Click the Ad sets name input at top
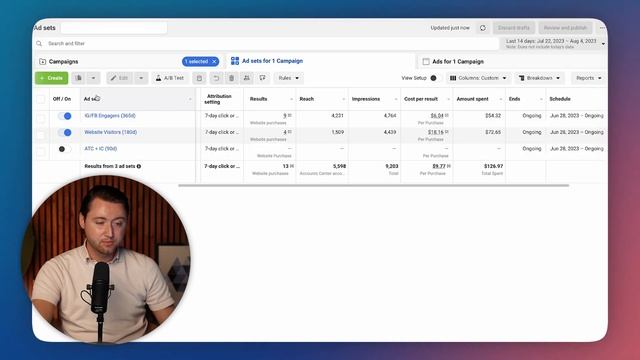Viewport: 640px width, 360px height. (x=114, y=28)
